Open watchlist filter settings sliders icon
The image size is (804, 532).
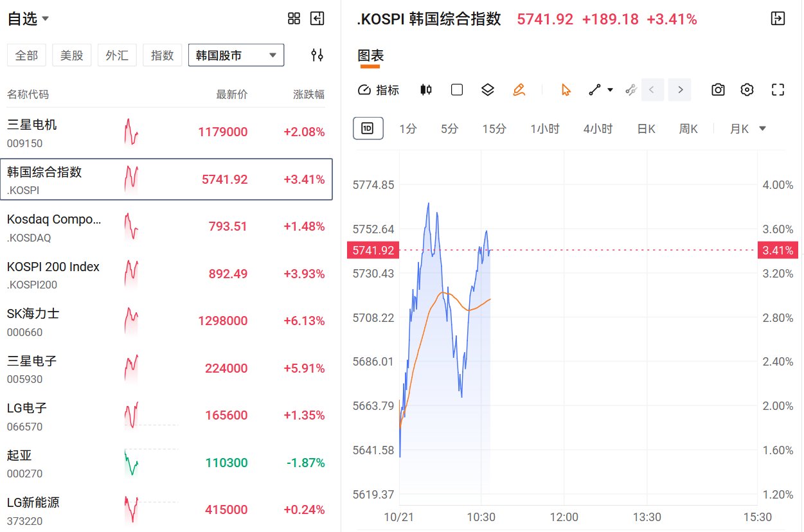click(x=317, y=55)
